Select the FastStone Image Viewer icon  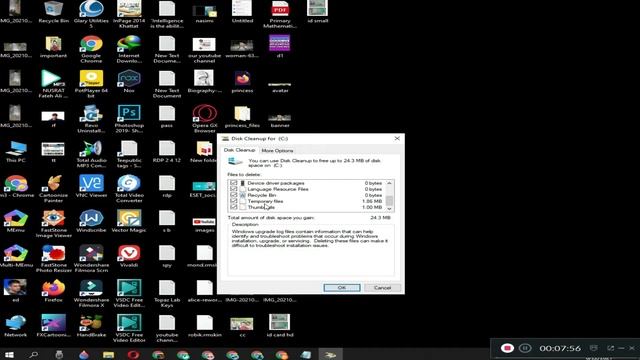coord(53,224)
